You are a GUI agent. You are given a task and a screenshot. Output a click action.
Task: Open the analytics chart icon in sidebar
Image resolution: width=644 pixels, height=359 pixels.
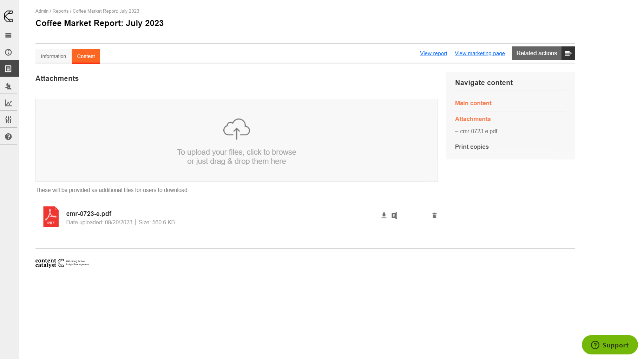point(8,103)
